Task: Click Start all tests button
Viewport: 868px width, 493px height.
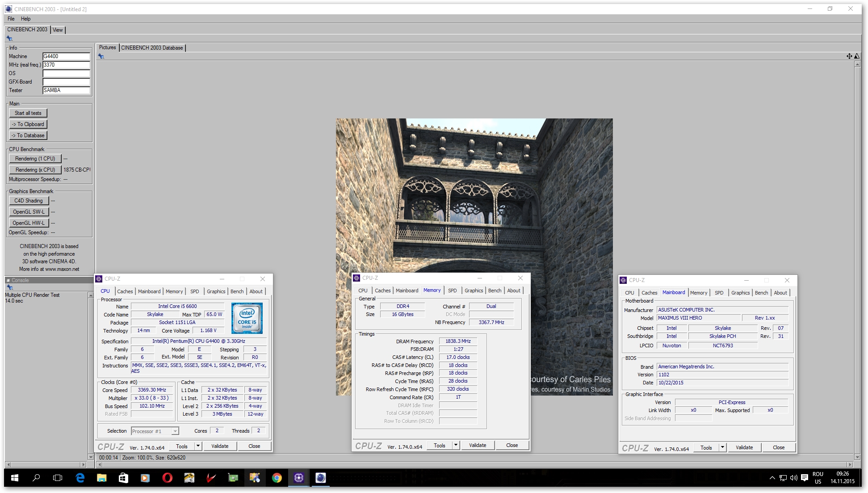Action: tap(28, 113)
